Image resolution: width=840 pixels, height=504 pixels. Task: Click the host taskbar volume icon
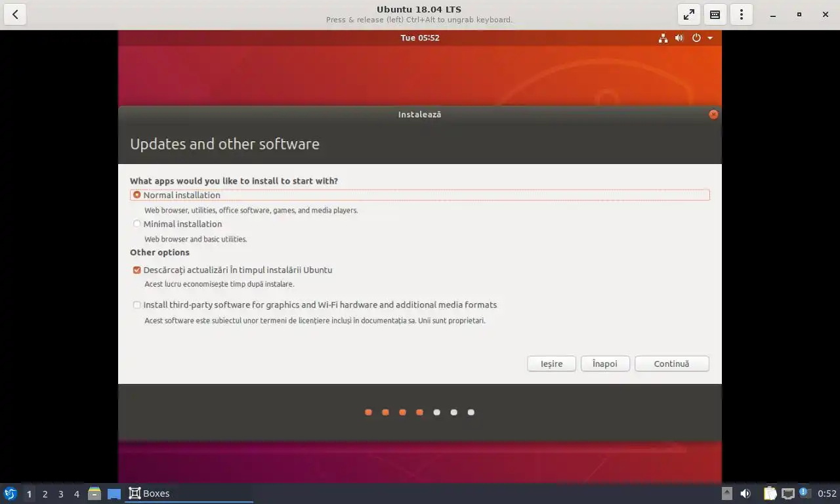(745, 493)
